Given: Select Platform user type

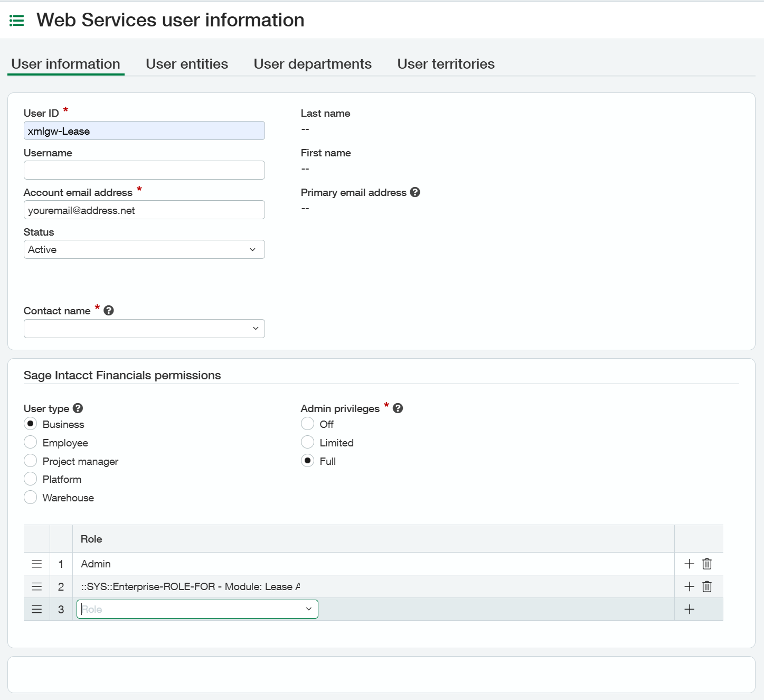Looking at the screenshot, I should click(x=31, y=479).
